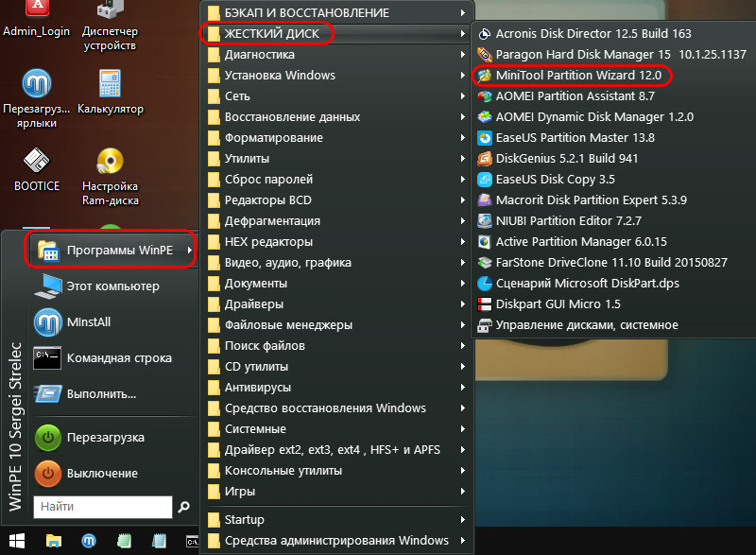This screenshot has height=555, width=756.
Task: Expand the Форматирование submenu arrow
Action: click(463, 138)
